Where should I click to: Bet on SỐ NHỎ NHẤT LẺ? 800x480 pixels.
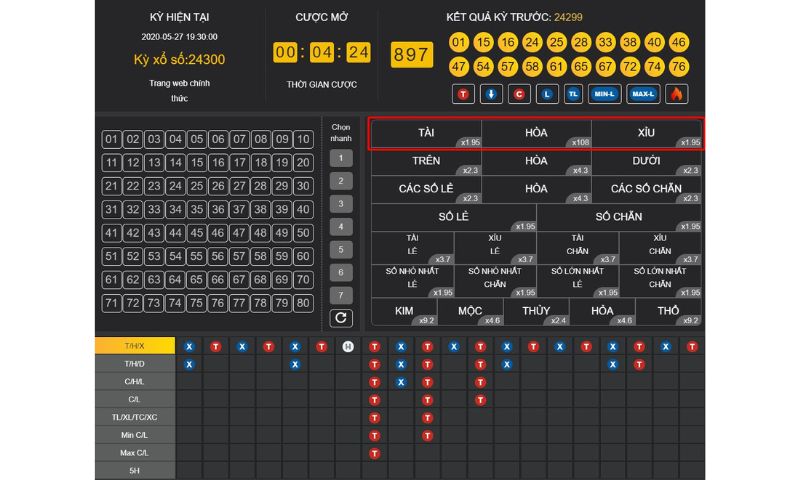[x=412, y=281]
